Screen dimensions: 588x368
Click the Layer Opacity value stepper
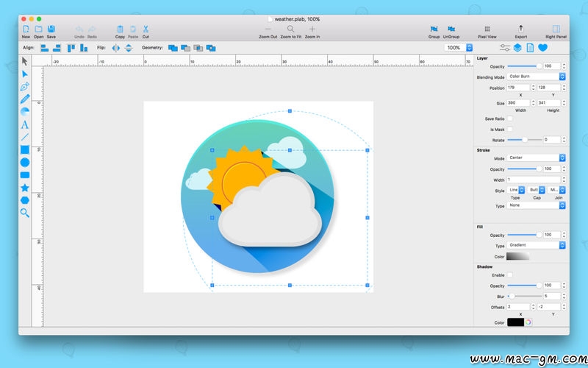(x=564, y=66)
